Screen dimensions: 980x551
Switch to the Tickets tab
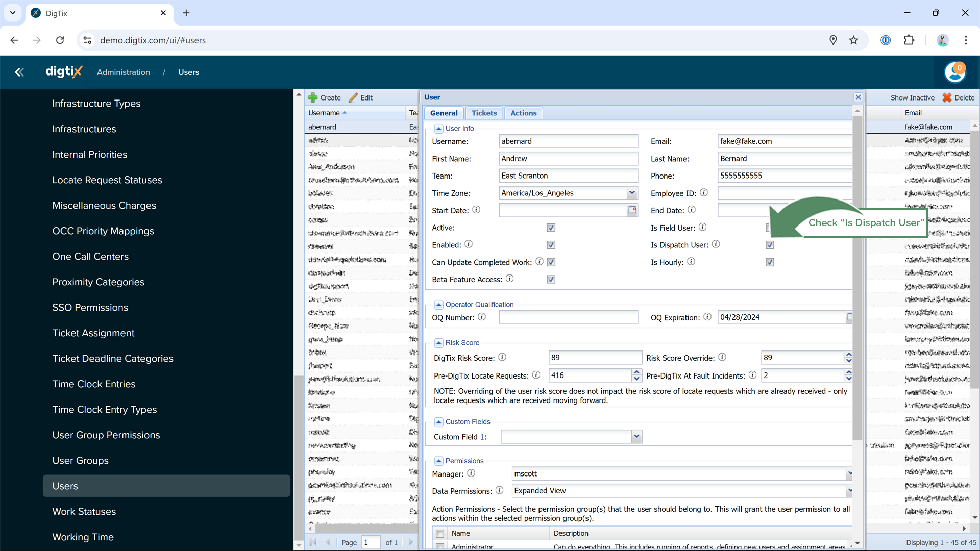[x=484, y=113]
